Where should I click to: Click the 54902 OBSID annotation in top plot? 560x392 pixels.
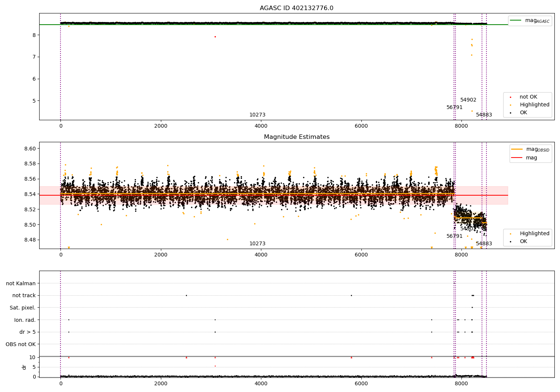tap(468, 100)
